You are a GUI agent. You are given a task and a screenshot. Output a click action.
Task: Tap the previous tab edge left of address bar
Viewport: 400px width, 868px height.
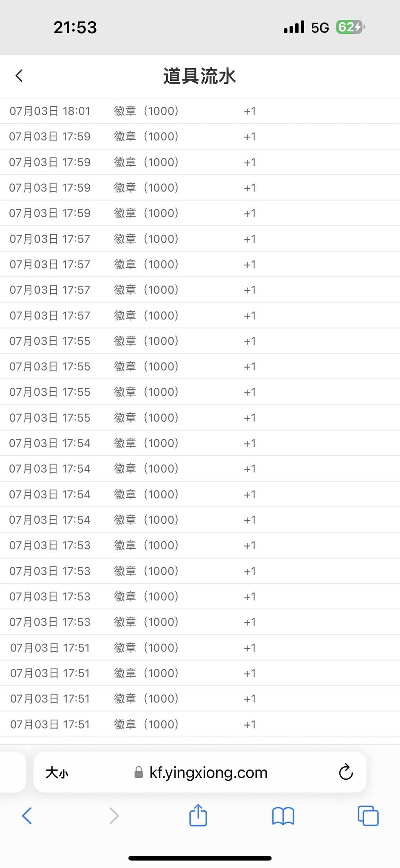(x=13, y=772)
